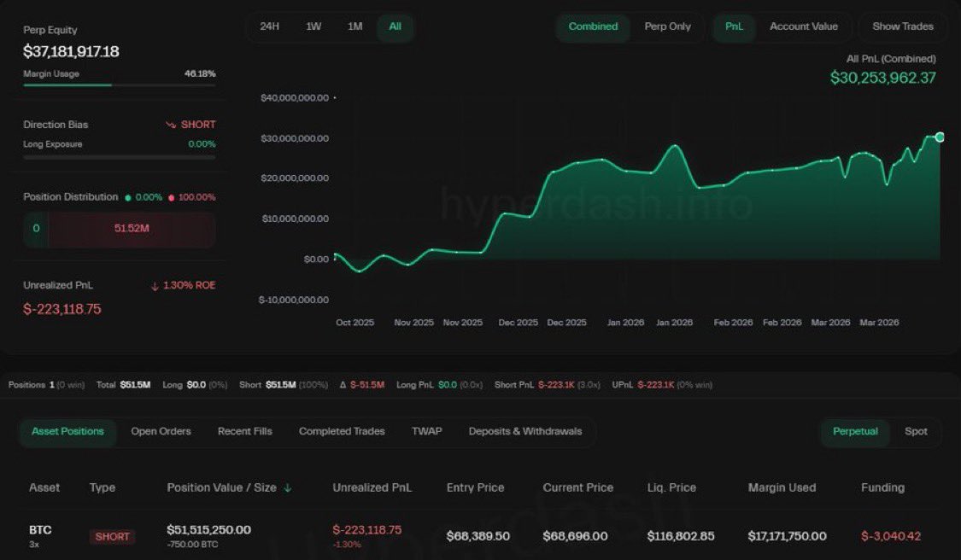Click the $40,000,000.00 y-axis label

tap(295, 98)
